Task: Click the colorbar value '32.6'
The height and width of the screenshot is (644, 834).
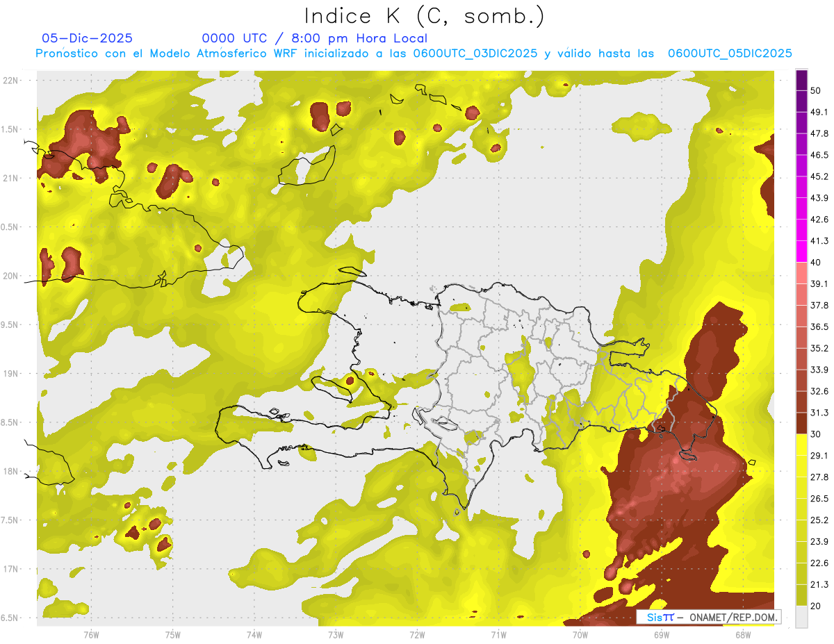Action: (819, 391)
